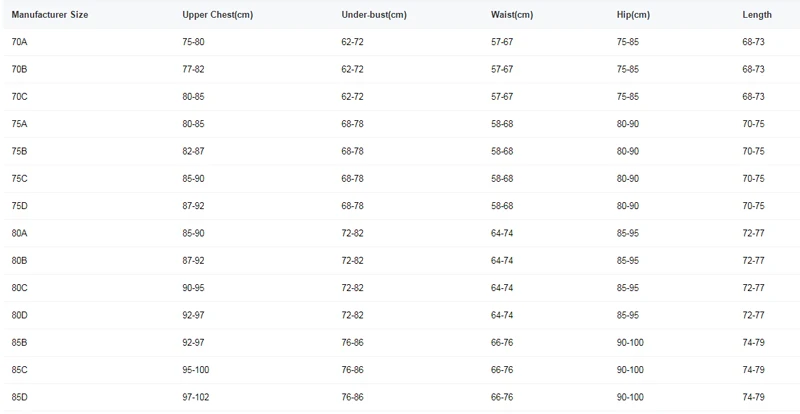The image size is (800, 414).
Task: Click the 75A size cell
Action: (19, 124)
